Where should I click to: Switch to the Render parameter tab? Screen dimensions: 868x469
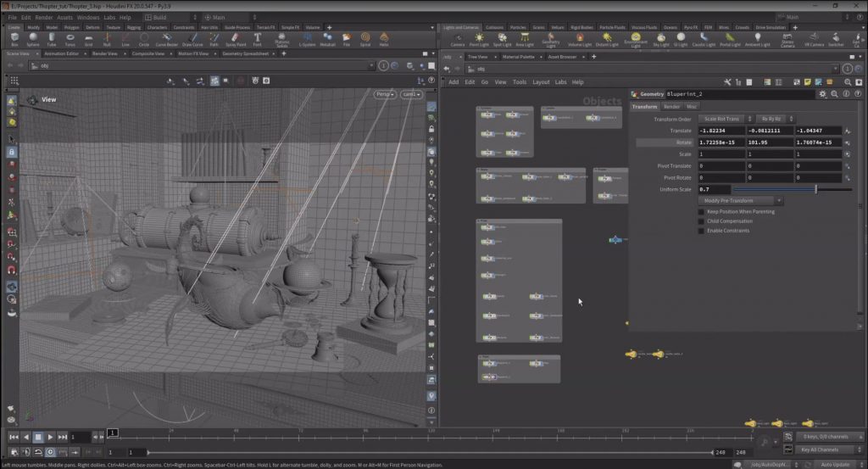671,106
